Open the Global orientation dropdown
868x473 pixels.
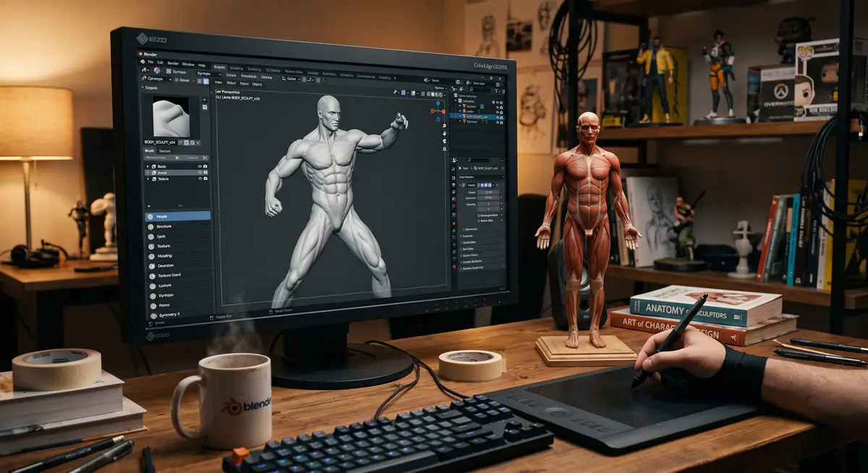(x=291, y=79)
